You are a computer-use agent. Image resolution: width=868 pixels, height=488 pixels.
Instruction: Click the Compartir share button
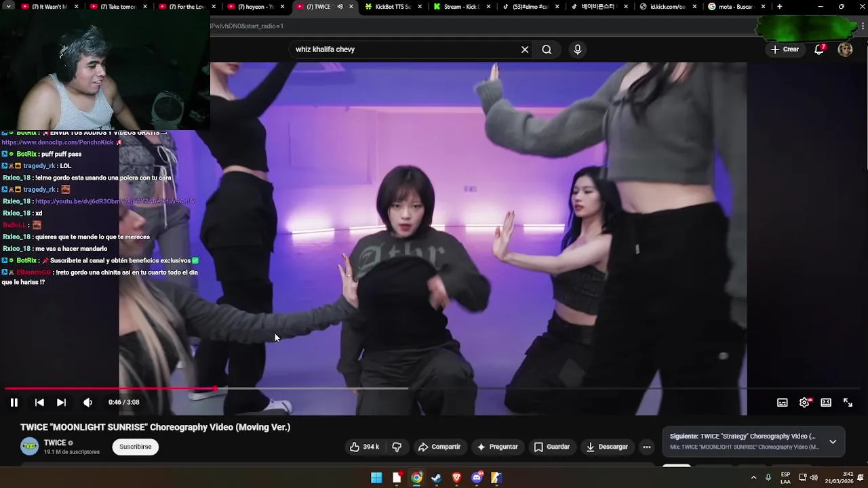point(439,447)
